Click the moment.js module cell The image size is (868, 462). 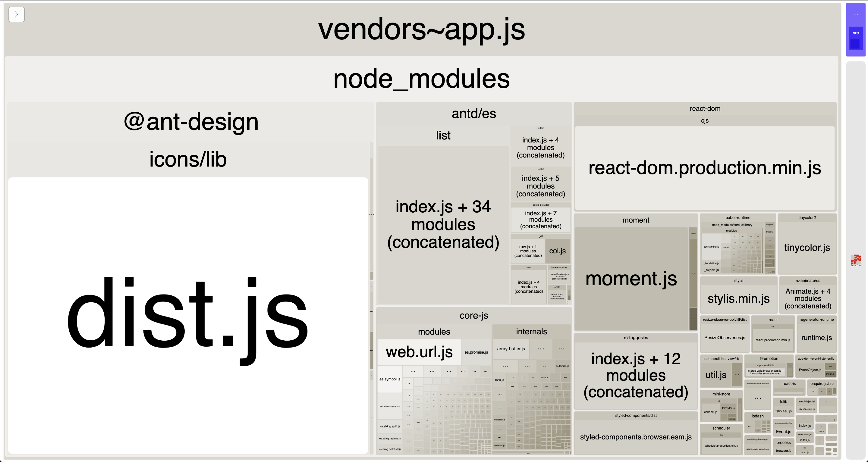(631, 279)
